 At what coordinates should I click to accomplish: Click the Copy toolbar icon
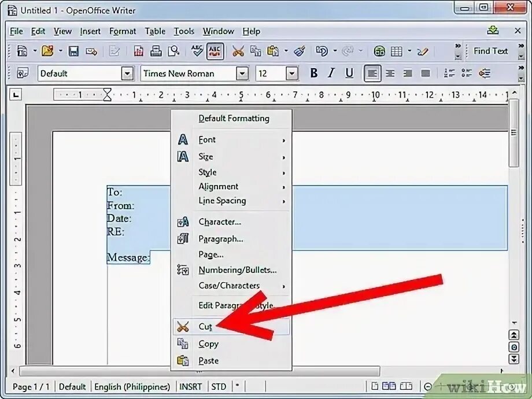pyautogui.click(x=256, y=51)
